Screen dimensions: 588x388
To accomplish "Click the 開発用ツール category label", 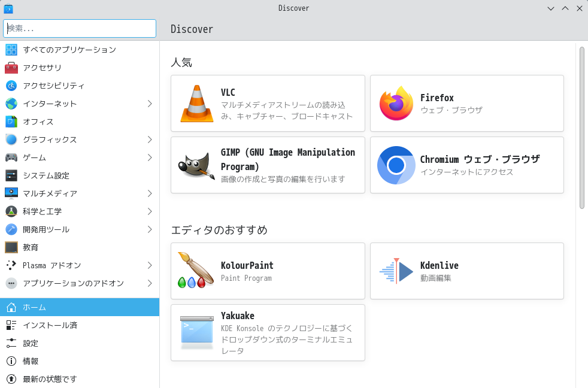I will (x=46, y=229).
